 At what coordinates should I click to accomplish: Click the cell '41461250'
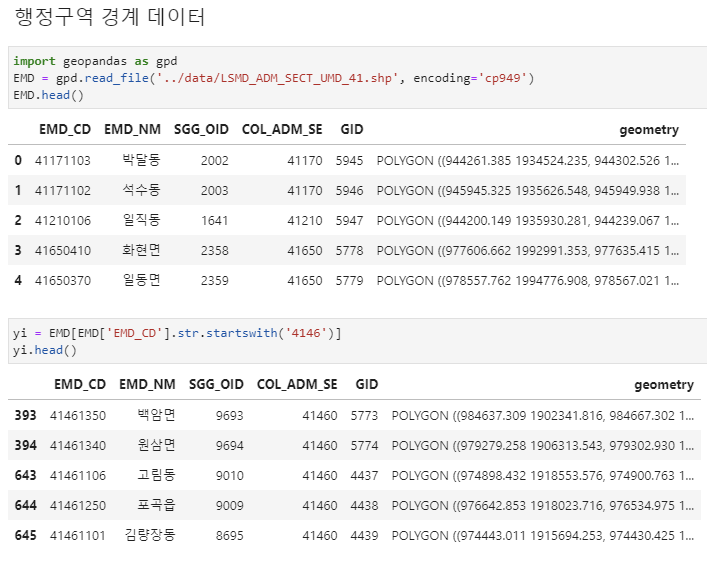coord(78,506)
